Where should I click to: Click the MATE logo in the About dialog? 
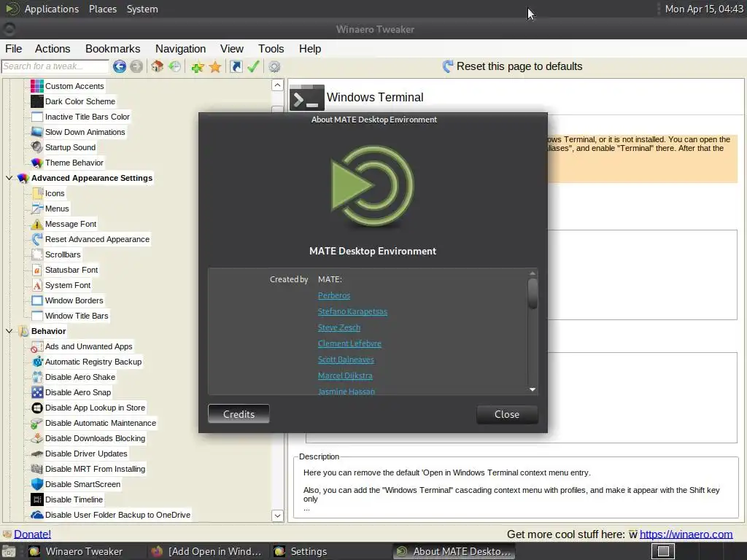373,186
